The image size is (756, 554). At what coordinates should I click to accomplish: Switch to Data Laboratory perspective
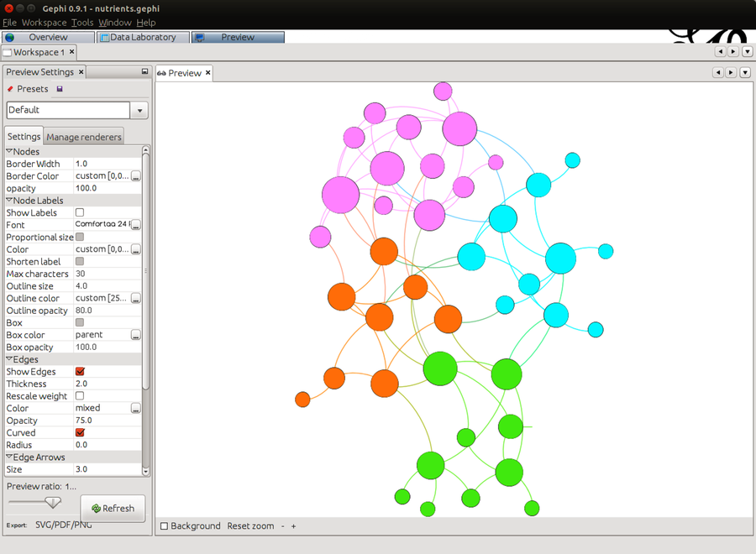coord(143,37)
